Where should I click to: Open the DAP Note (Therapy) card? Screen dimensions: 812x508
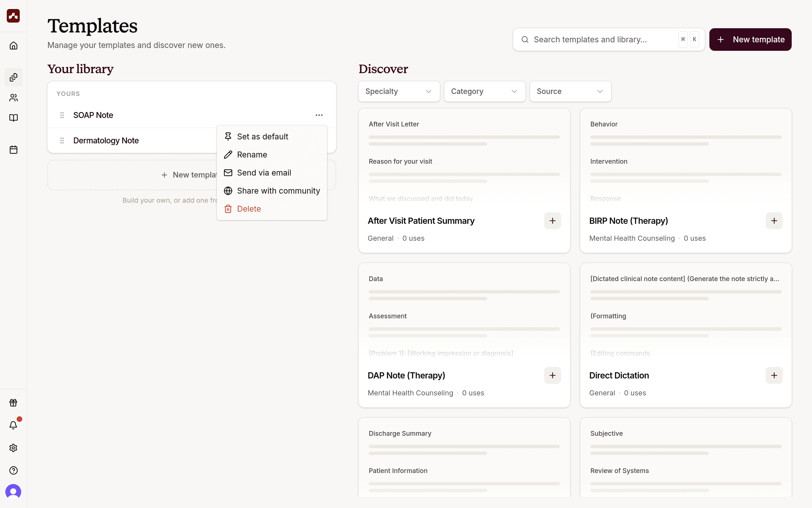tap(464, 335)
